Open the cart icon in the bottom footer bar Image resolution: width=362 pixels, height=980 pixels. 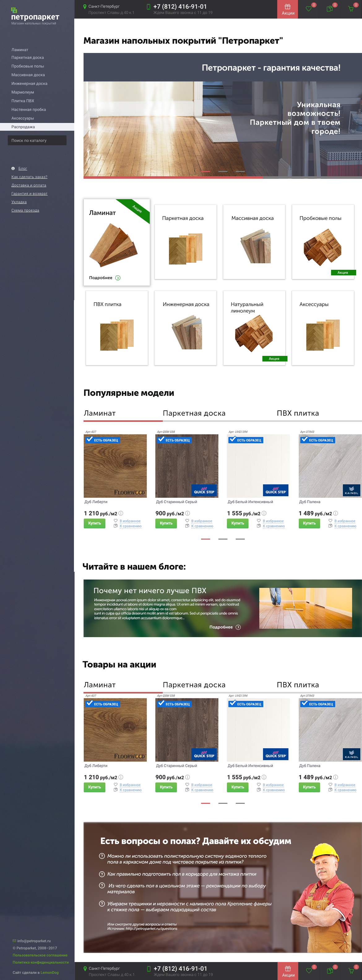point(351,970)
